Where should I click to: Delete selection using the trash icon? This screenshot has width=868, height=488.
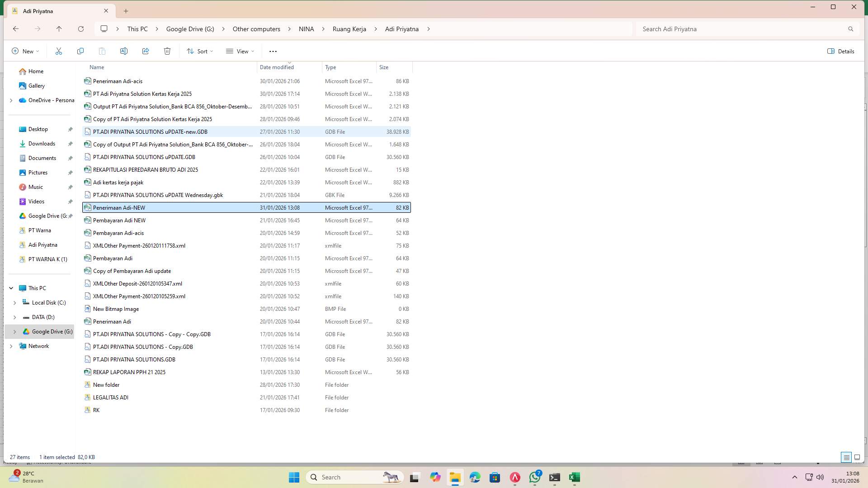pos(167,51)
